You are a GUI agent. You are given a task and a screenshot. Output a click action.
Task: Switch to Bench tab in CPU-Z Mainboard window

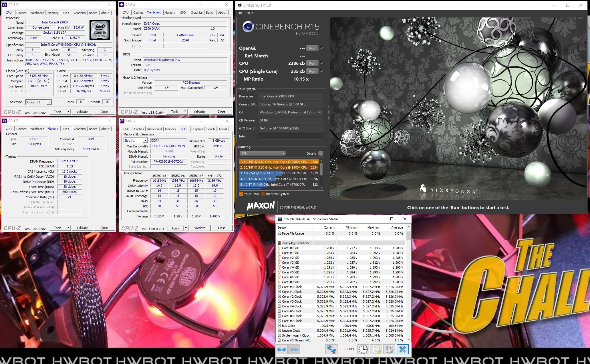tap(210, 13)
